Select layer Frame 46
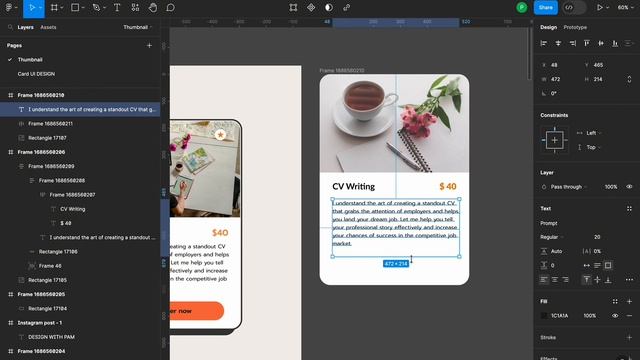The width and height of the screenshot is (640, 360). [50, 266]
